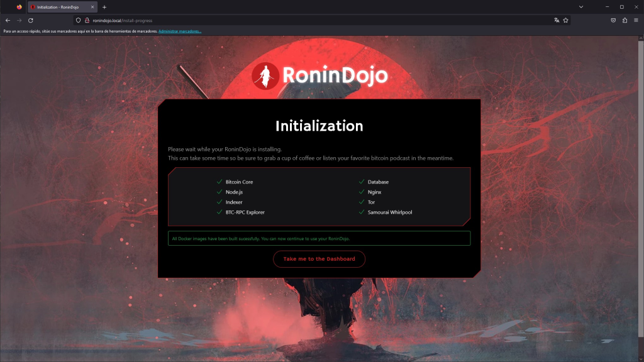Click the Firefox logo icon in title bar
The height and width of the screenshot is (362, 644).
click(19, 7)
